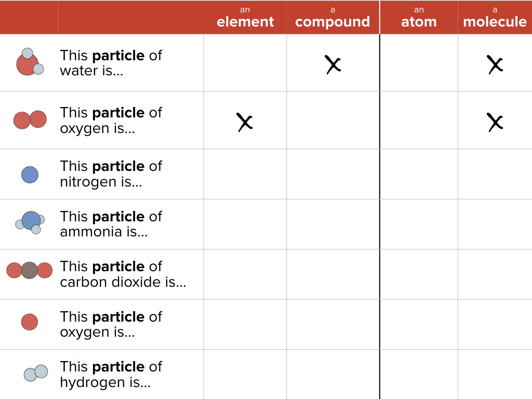
Task: Click the two-atom red oxygen molecule icon
Action: pos(30,120)
